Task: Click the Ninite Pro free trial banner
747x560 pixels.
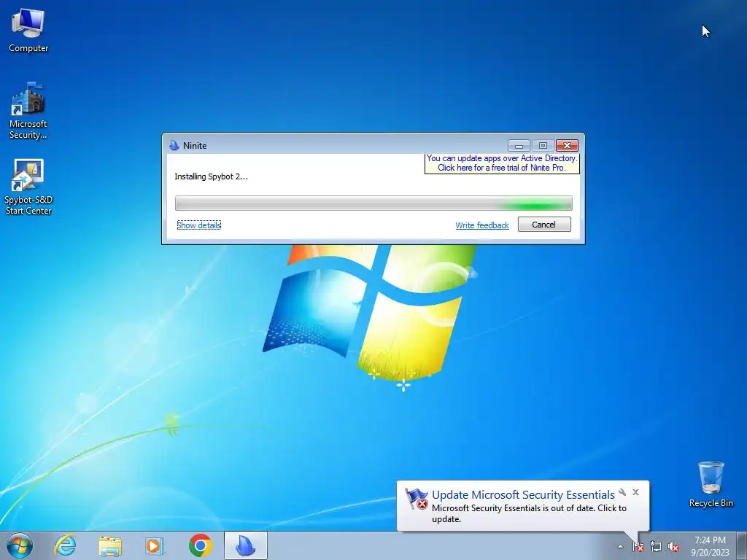Action: tap(502, 163)
